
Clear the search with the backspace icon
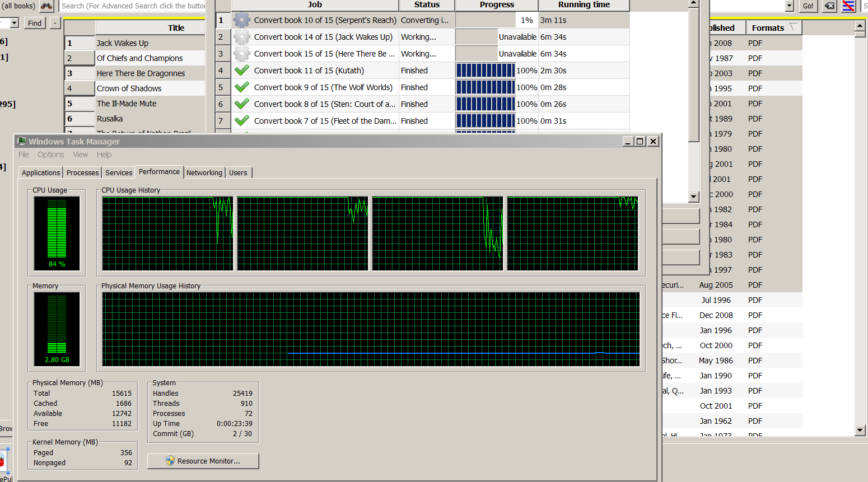829,6
